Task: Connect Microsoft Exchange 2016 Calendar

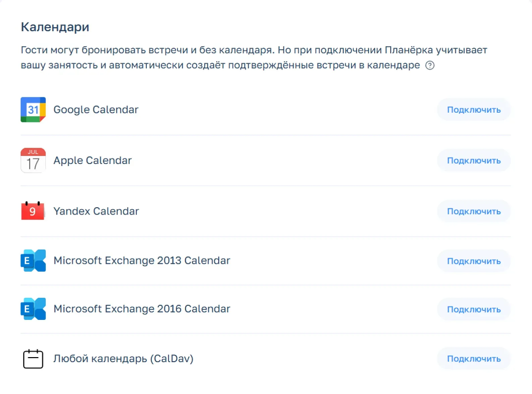Action: tap(474, 309)
